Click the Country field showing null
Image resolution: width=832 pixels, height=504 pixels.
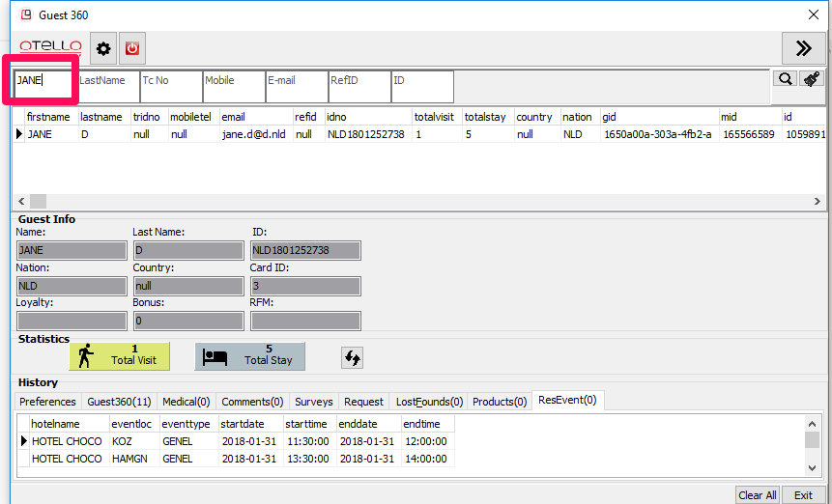[188, 286]
